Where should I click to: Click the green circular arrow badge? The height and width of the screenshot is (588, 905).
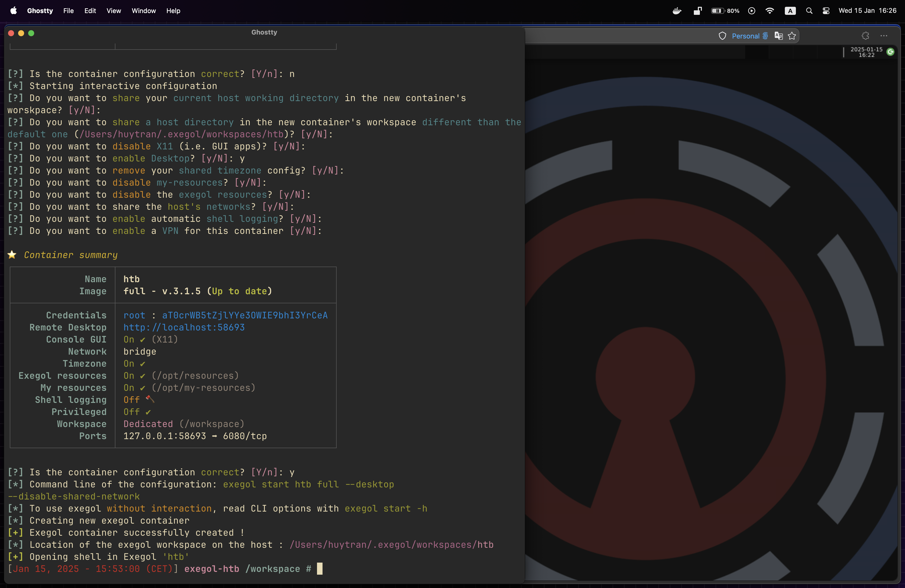(x=891, y=52)
